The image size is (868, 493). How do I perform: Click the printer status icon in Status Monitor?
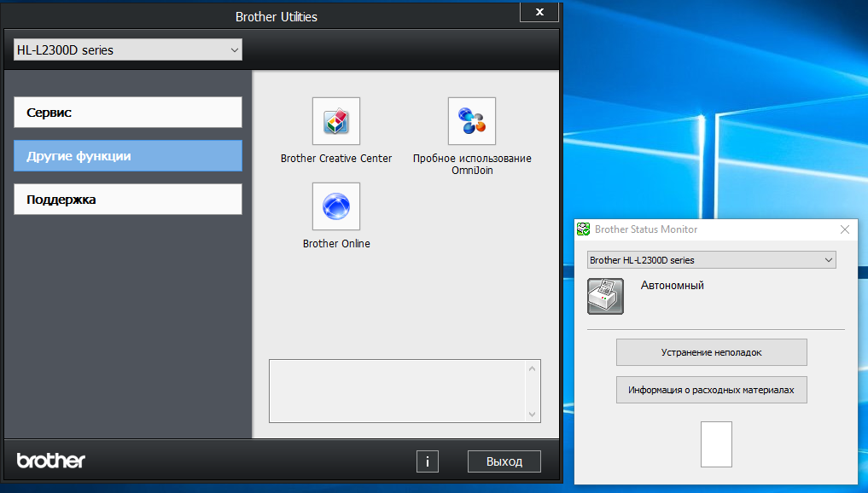[x=605, y=297]
